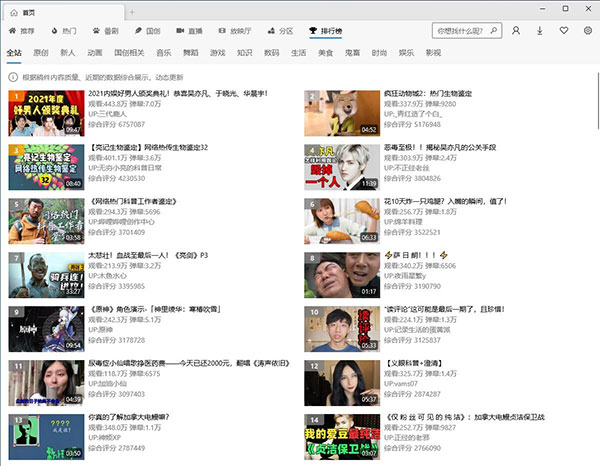Open the 热门 section
The height and width of the screenshot is (466, 600).
pyautogui.click(x=68, y=32)
